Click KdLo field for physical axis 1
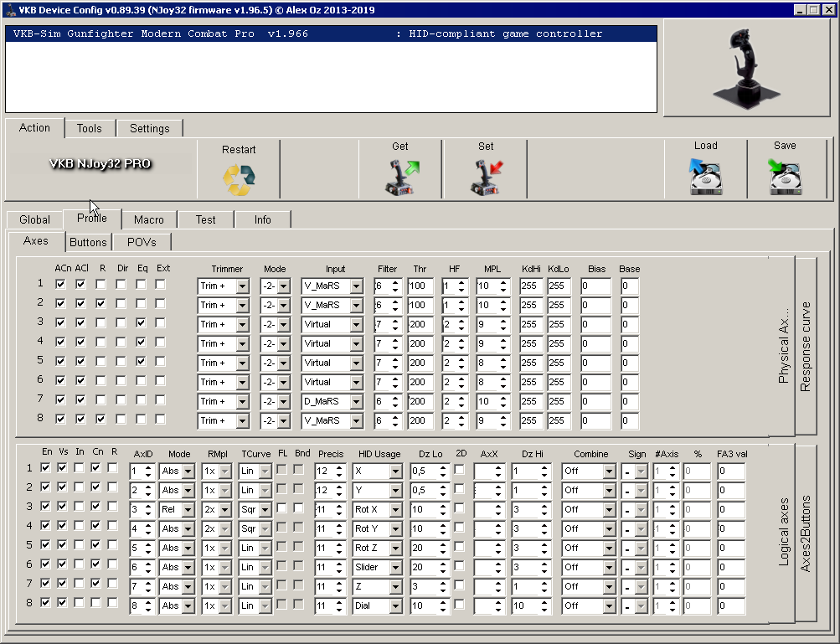 click(x=559, y=286)
